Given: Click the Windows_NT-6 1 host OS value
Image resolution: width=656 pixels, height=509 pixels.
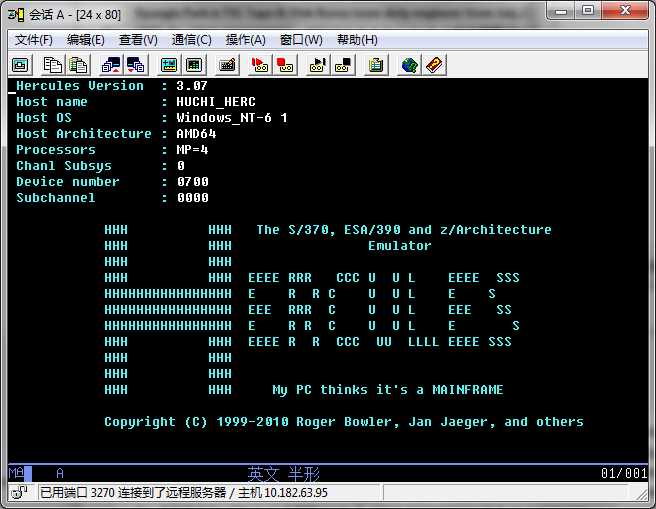Looking at the screenshot, I should point(232,118).
